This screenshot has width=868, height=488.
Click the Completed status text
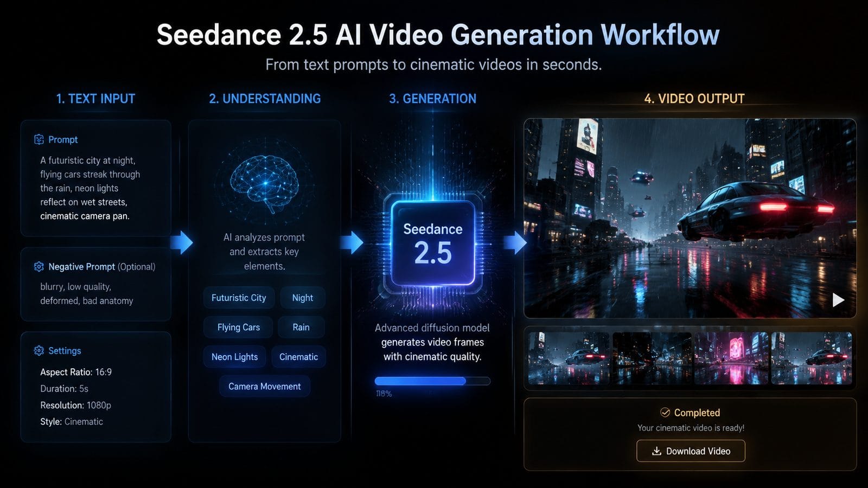[x=697, y=413]
